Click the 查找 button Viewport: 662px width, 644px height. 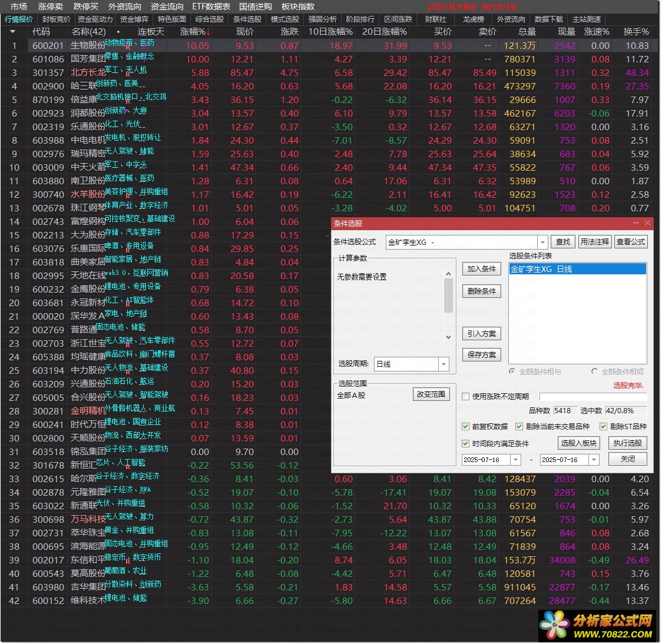coord(563,242)
